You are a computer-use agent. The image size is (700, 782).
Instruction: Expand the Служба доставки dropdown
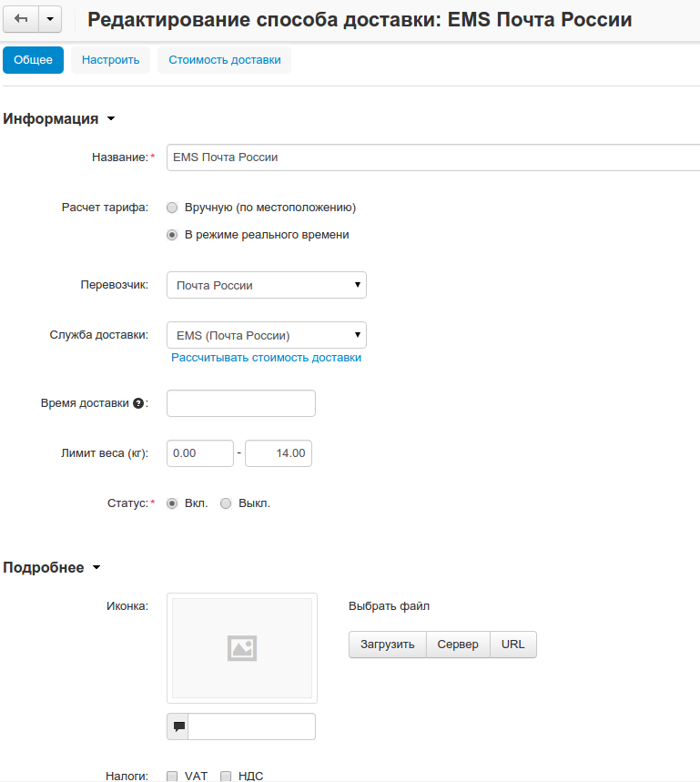pos(266,335)
